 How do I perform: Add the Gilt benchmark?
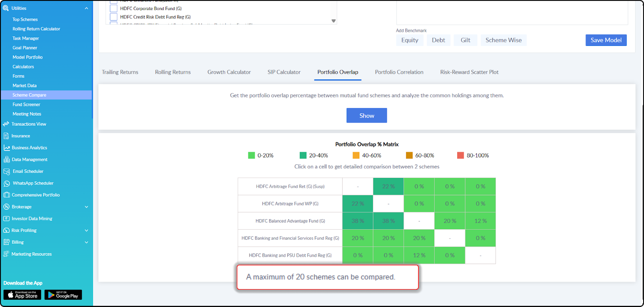[x=466, y=40]
